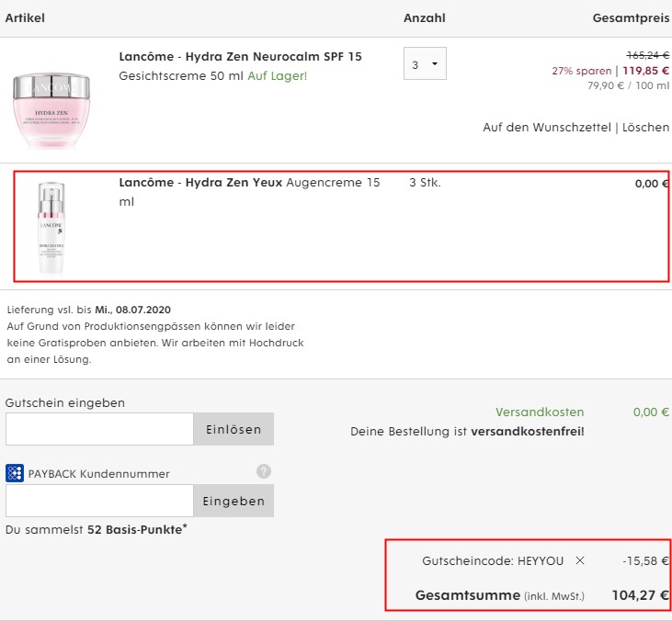This screenshot has width=672, height=621.
Task: Focus the Gutschein eingeben input field
Action: (x=99, y=429)
